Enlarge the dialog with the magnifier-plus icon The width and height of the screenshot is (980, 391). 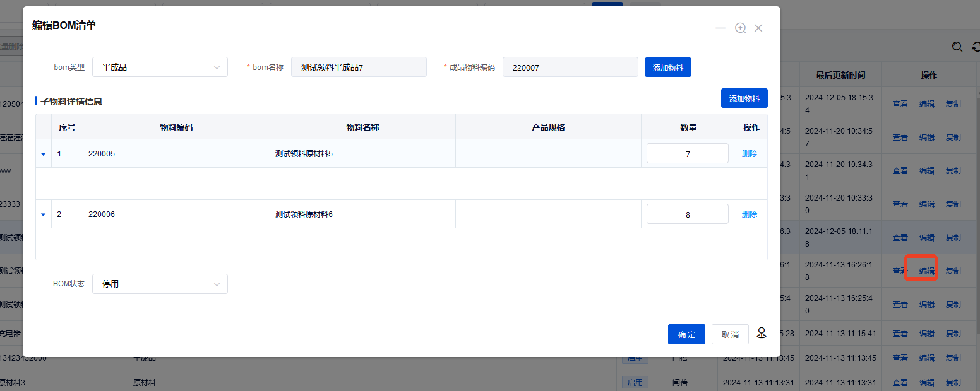coord(741,28)
